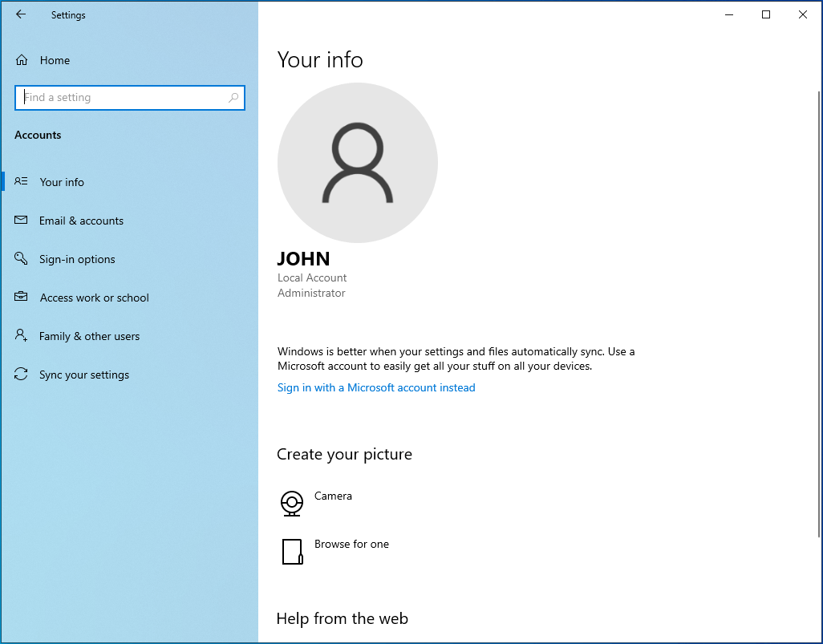Click the Sign-in options key icon
The height and width of the screenshot is (644, 823).
[x=22, y=259]
